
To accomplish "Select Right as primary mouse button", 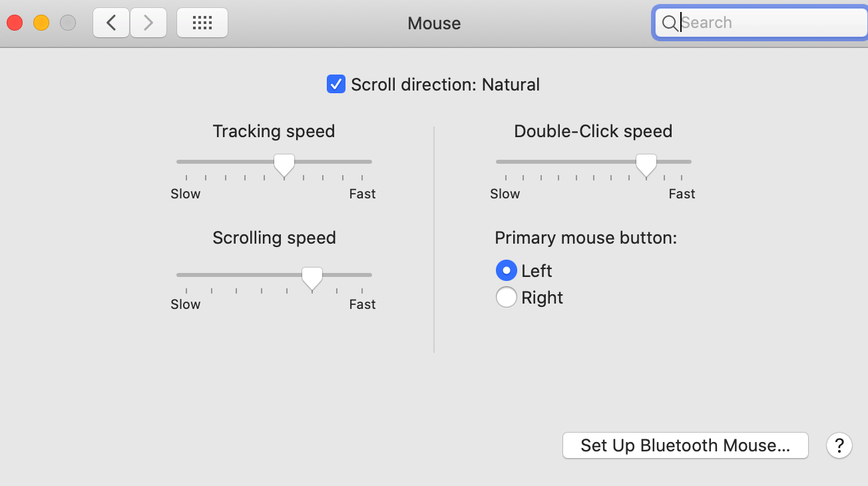I will click(x=507, y=298).
